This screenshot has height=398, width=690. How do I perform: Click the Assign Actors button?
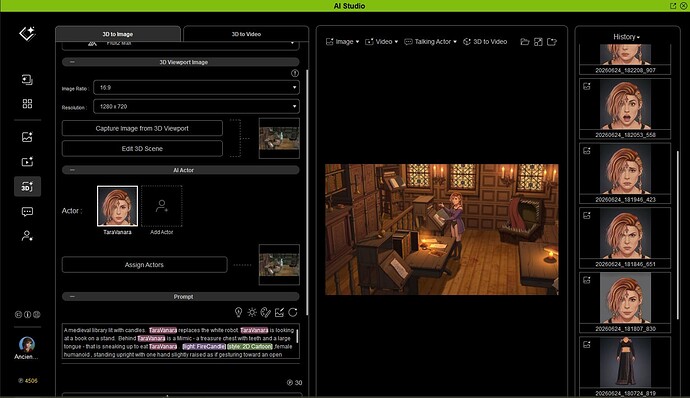coord(144,265)
